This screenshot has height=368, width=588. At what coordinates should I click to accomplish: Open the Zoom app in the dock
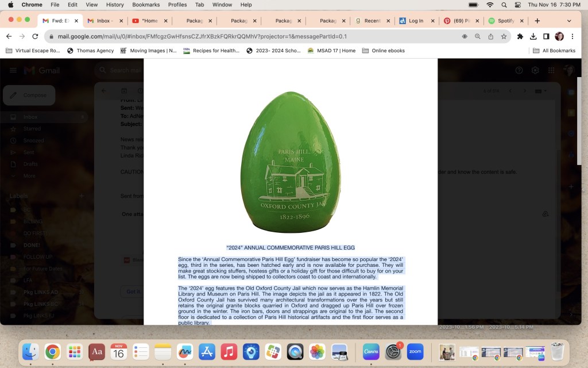pyautogui.click(x=415, y=351)
